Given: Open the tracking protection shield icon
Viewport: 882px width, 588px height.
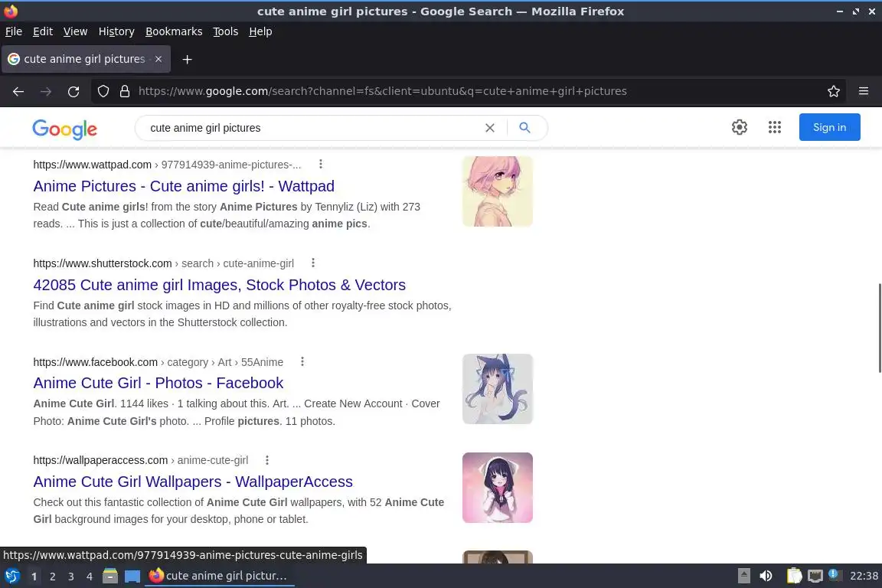Looking at the screenshot, I should tap(103, 91).
